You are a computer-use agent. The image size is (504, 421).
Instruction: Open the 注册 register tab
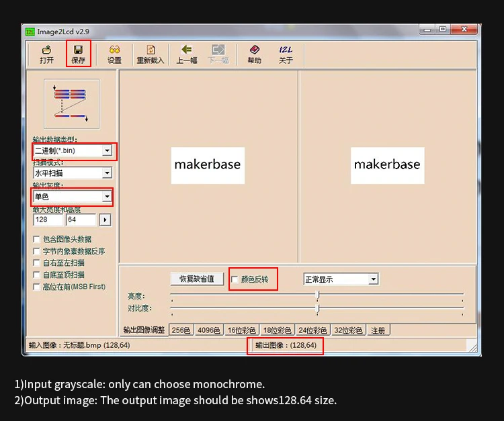point(378,330)
